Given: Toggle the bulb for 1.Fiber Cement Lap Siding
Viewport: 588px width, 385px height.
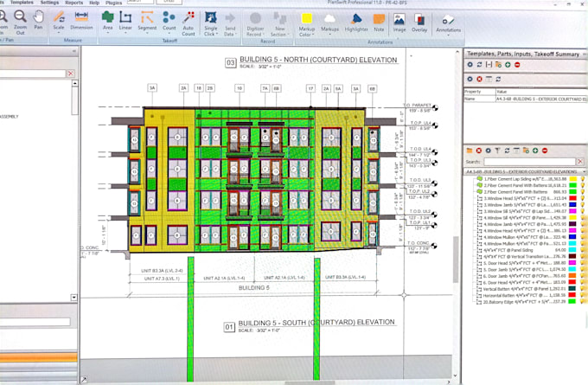Looking at the screenshot, I should click(x=583, y=179).
